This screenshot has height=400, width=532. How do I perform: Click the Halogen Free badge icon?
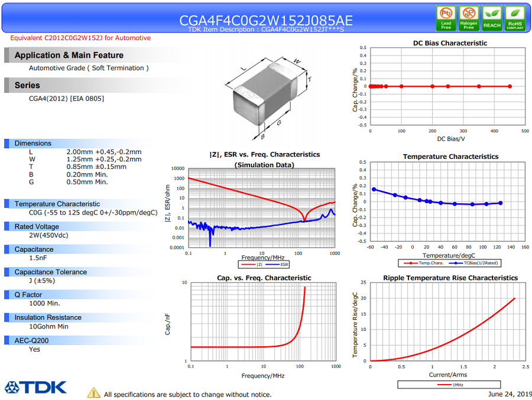[469, 18]
